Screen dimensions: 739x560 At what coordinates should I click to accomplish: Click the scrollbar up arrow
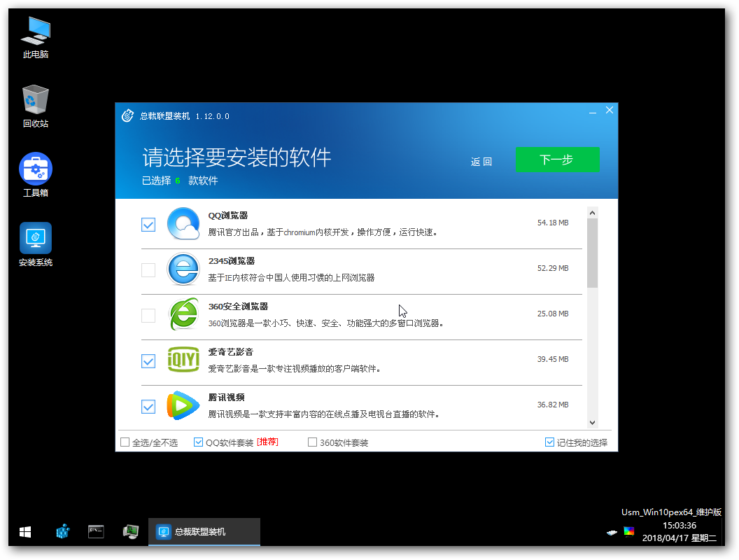pyautogui.click(x=593, y=213)
